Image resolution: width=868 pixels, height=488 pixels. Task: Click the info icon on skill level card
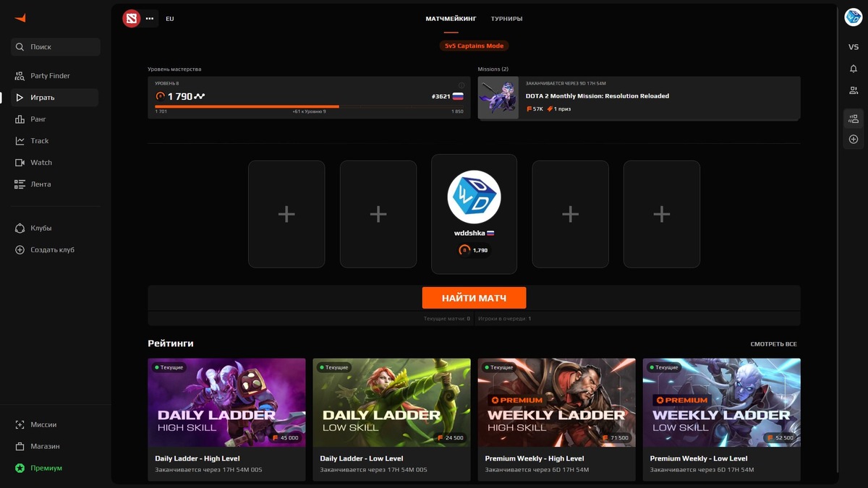461,85
